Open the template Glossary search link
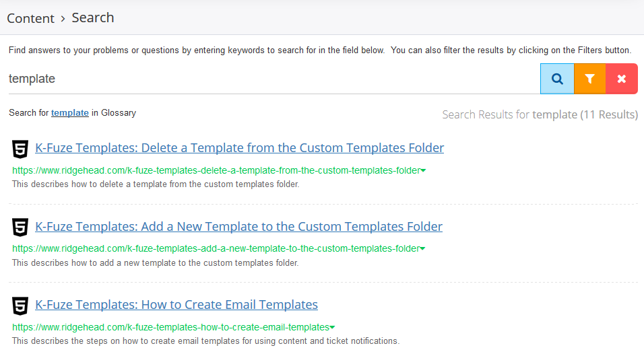The height and width of the screenshot is (354, 644). [x=70, y=113]
